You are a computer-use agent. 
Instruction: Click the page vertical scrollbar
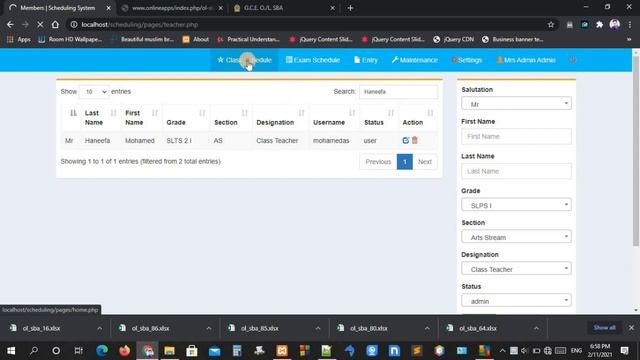[636, 151]
